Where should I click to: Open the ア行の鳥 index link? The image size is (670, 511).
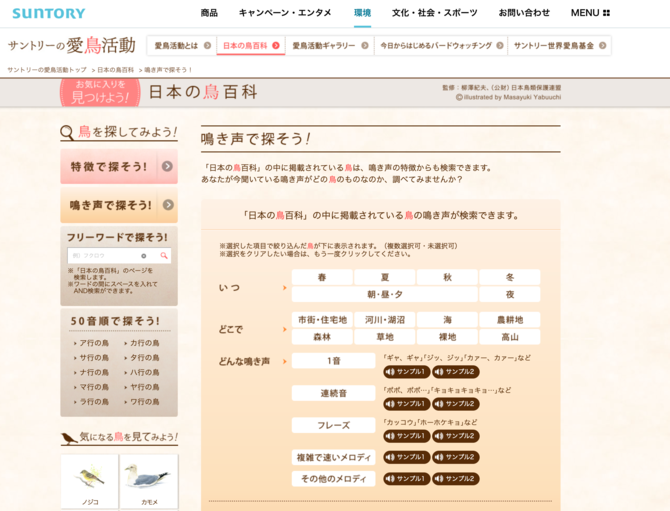(94, 343)
